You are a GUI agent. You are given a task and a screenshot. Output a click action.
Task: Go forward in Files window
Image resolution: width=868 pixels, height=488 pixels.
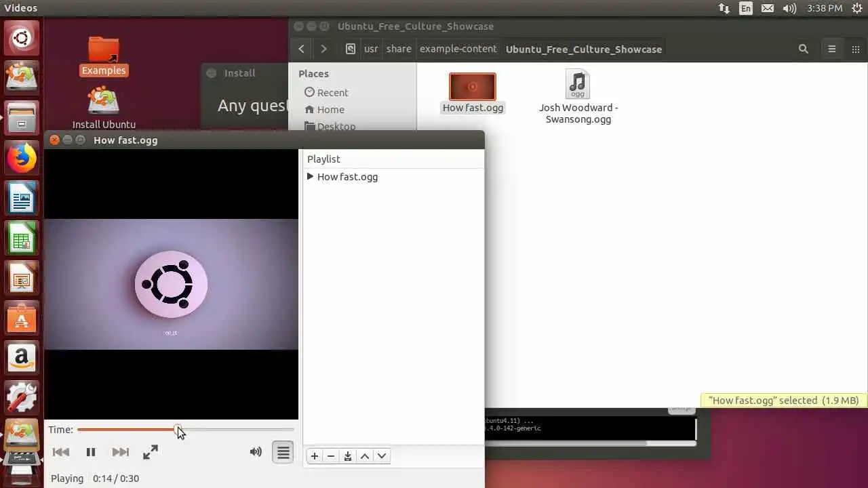pyautogui.click(x=323, y=49)
